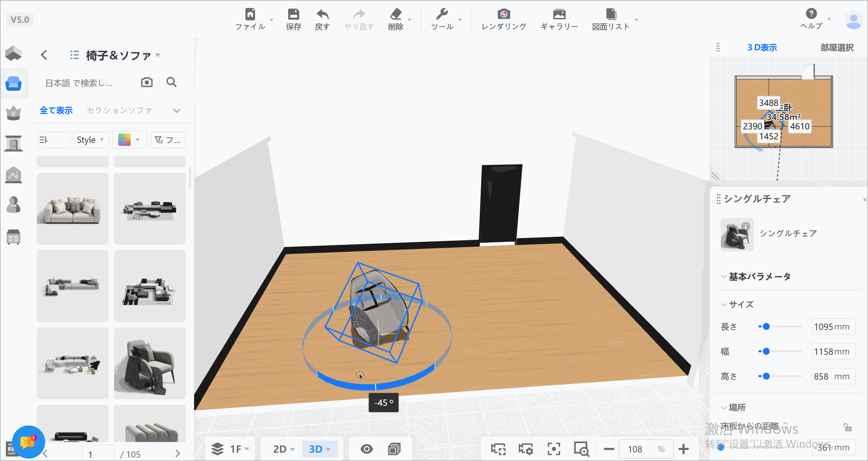The width and height of the screenshot is (868, 461).
Task: Open the sort order dropdown
Action: tap(53, 140)
